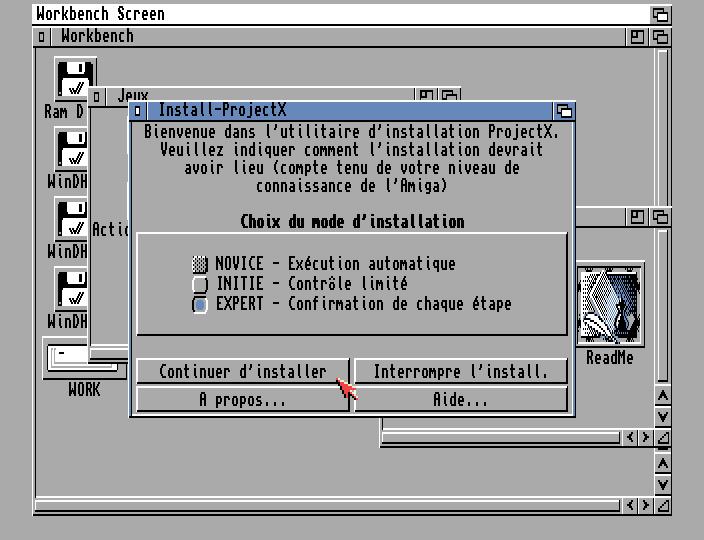Close the Install-ProjectX window gadget

tap(138, 110)
